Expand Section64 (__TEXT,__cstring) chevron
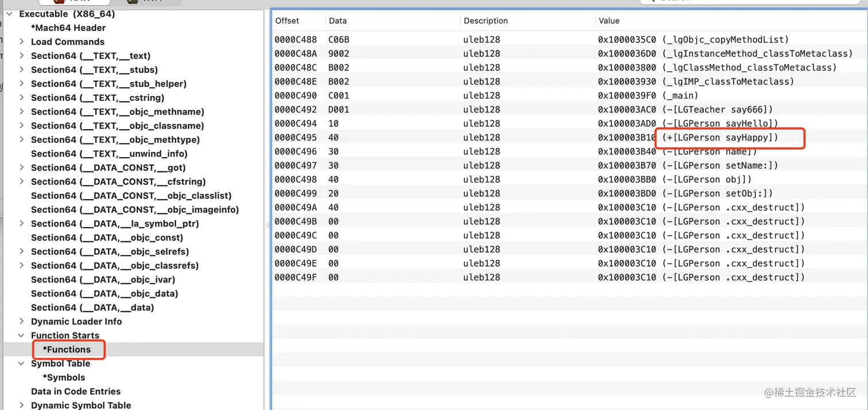The image size is (868, 410). pos(21,97)
